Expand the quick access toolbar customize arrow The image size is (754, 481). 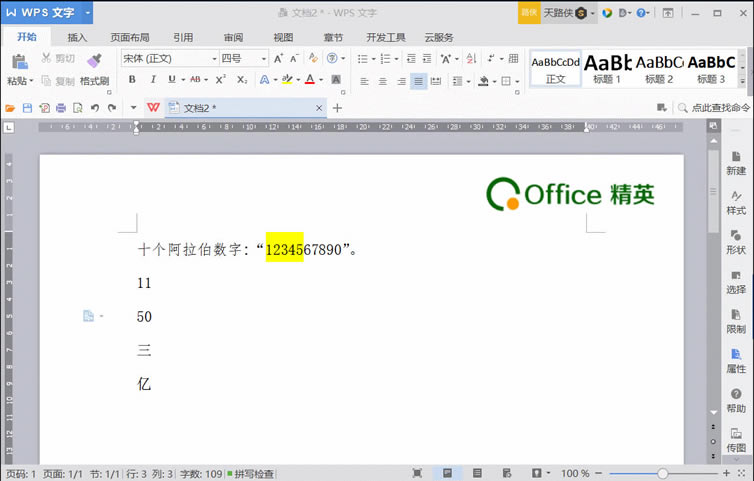point(134,108)
